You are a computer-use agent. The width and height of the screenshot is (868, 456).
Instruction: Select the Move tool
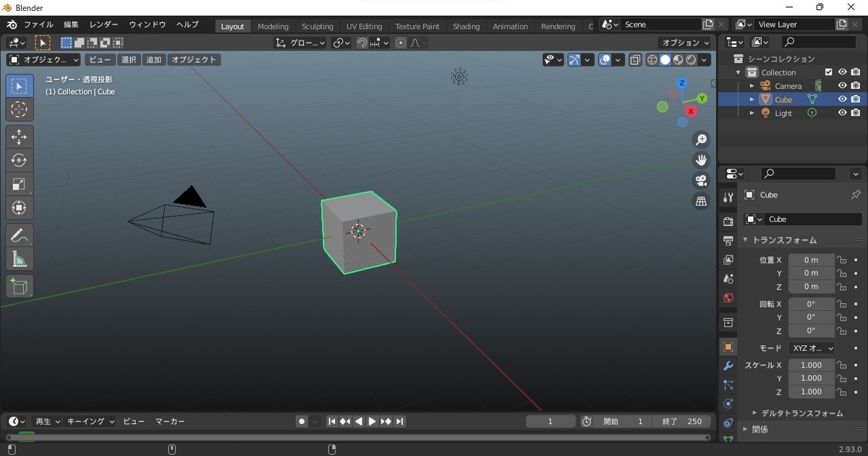tap(20, 137)
